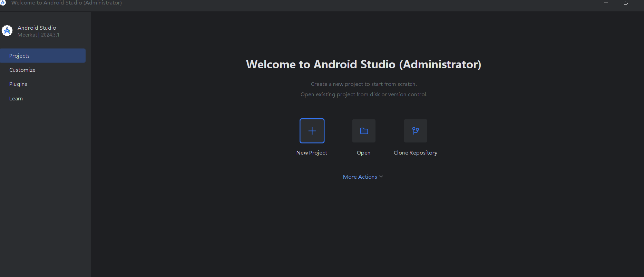Restore down the Android Studio window

[x=626, y=3]
